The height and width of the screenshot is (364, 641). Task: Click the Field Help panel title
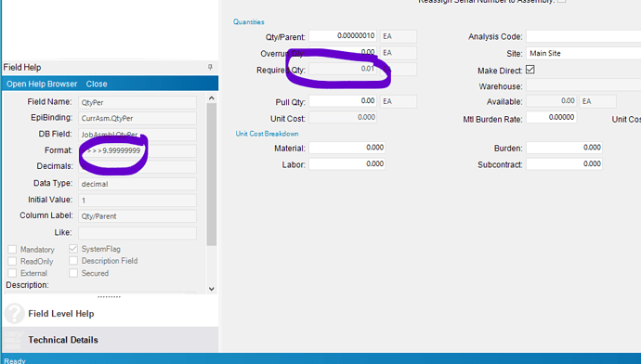[x=22, y=68]
